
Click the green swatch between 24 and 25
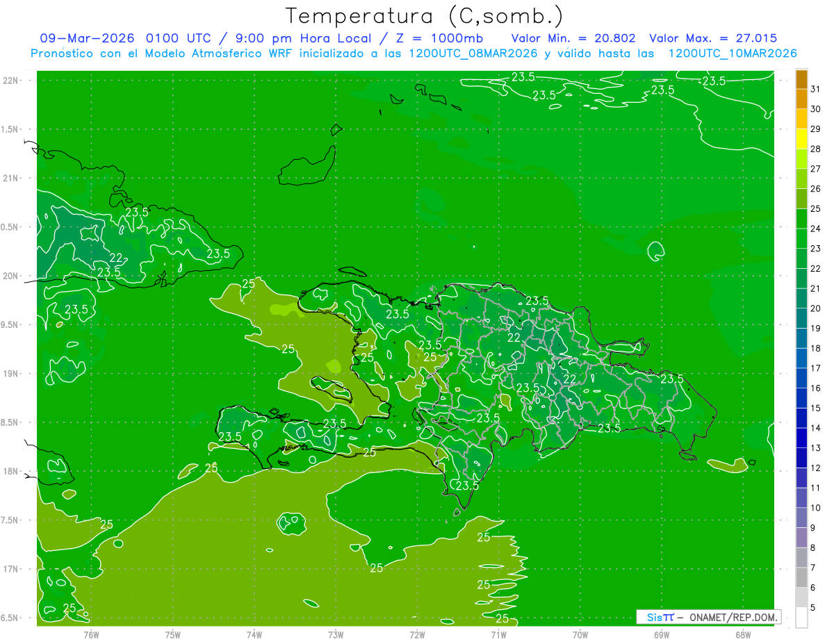tap(801, 219)
